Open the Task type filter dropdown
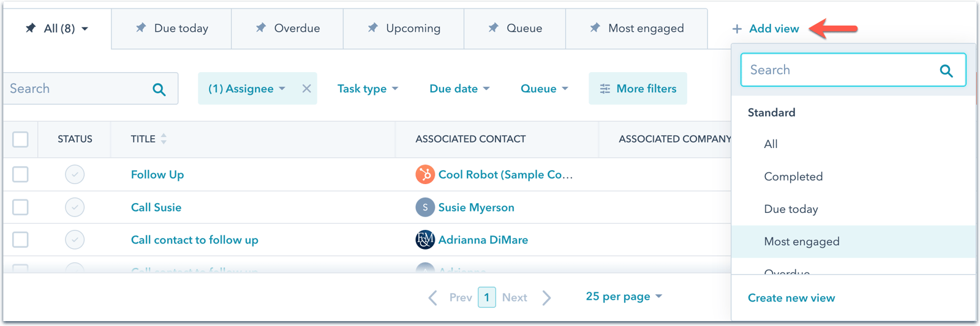Viewport: 980px width, 326px height. (367, 89)
